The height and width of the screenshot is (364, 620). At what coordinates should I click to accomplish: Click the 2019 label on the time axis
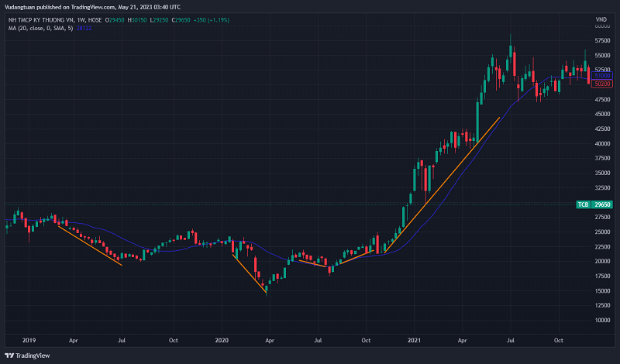(29, 340)
